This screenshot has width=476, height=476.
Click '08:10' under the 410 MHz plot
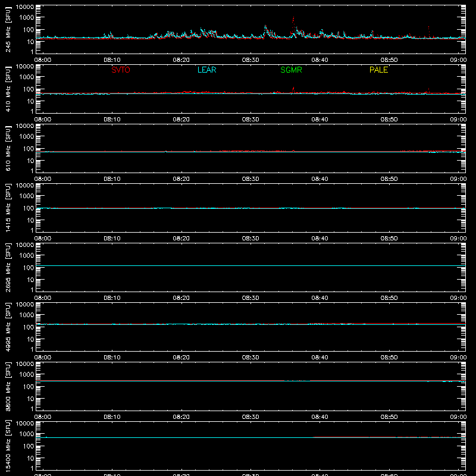coord(112,120)
